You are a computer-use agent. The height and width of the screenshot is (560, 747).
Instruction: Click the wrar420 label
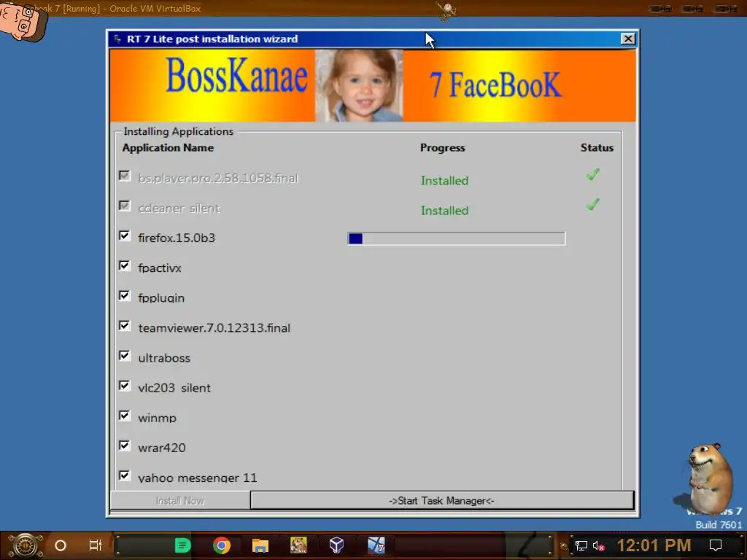pyautogui.click(x=162, y=448)
